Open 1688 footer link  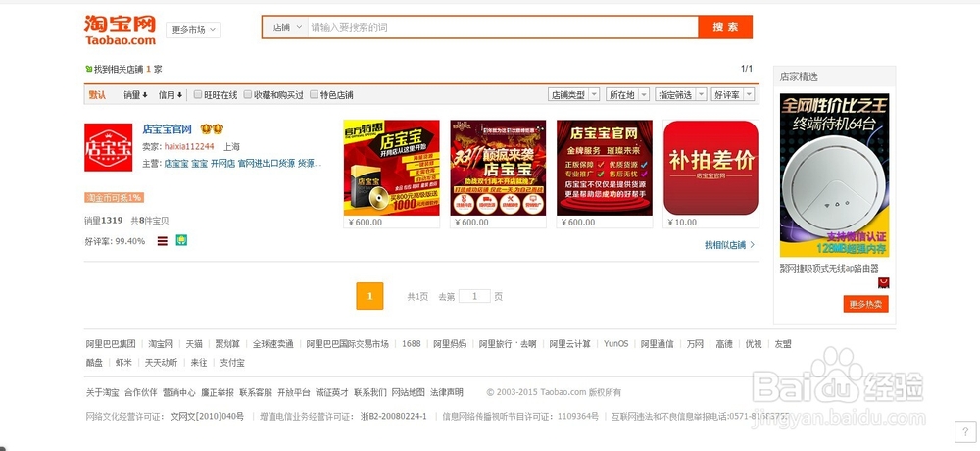(x=412, y=344)
